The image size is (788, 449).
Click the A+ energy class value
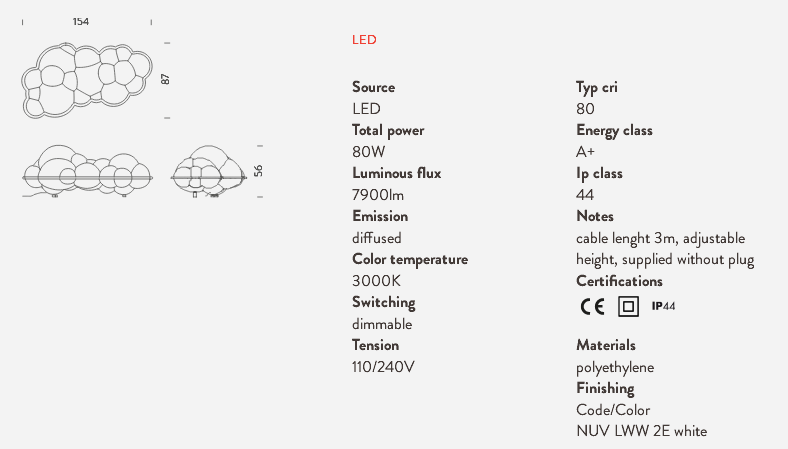(585, 151)
